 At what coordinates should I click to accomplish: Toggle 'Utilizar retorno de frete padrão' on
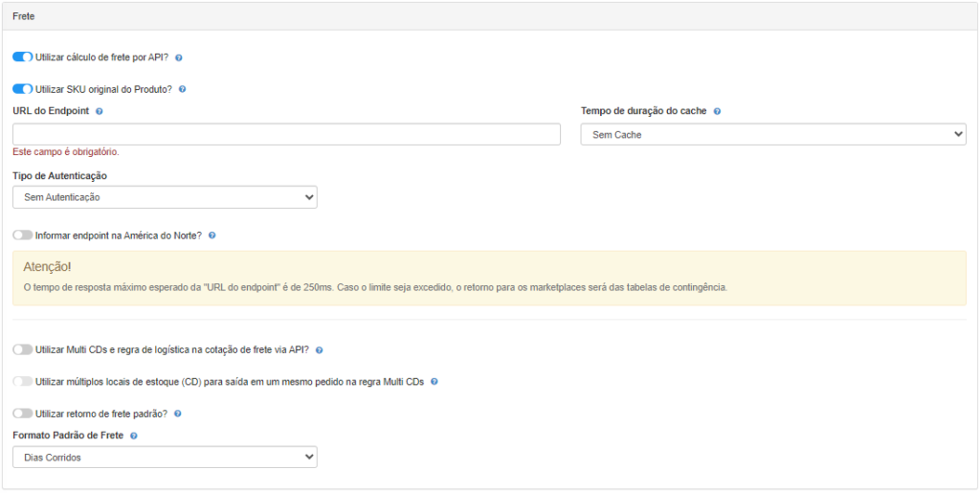[23, 414]
